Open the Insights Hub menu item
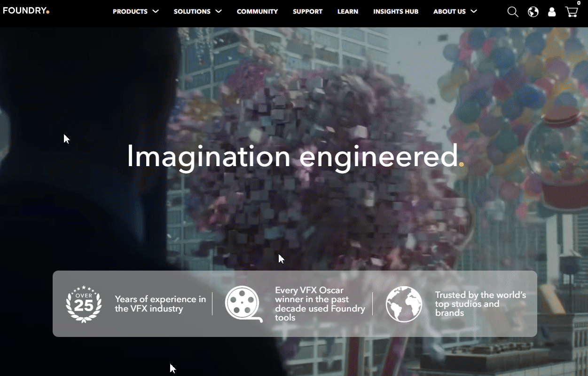 pyautogui.click(x=396, y=11)
